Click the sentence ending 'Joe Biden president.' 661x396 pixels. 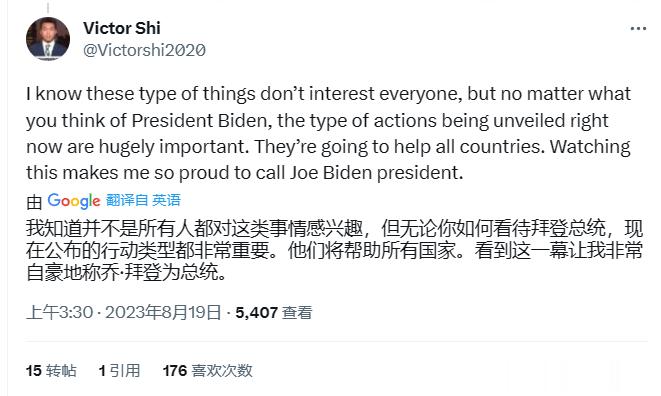pos(245,173)
